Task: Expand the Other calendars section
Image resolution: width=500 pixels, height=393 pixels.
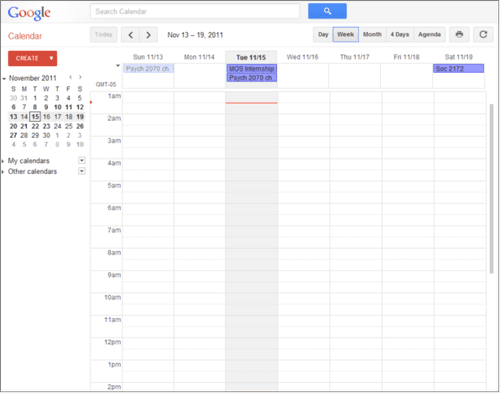Action: click(x=3, y=172)
